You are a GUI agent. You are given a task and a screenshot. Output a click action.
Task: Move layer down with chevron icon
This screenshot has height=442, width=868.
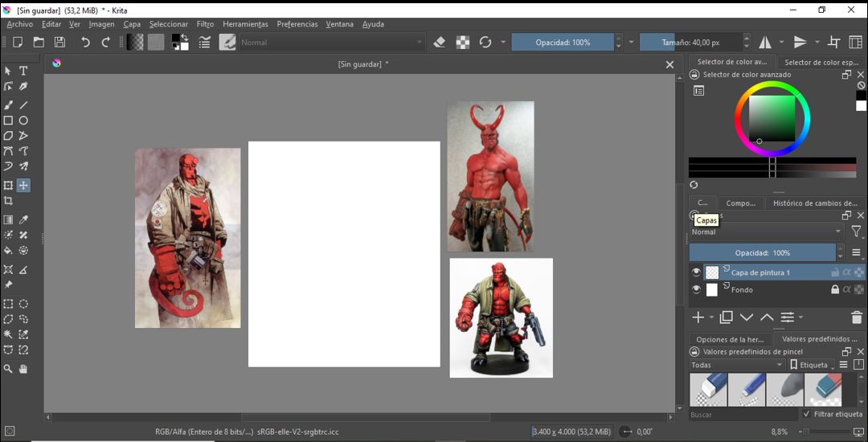click(x=747, y=317)
